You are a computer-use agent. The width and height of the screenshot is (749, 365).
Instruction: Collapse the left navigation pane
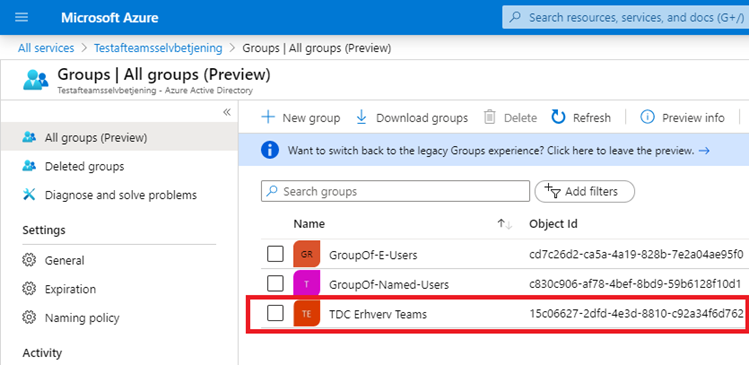coord(227,112)
